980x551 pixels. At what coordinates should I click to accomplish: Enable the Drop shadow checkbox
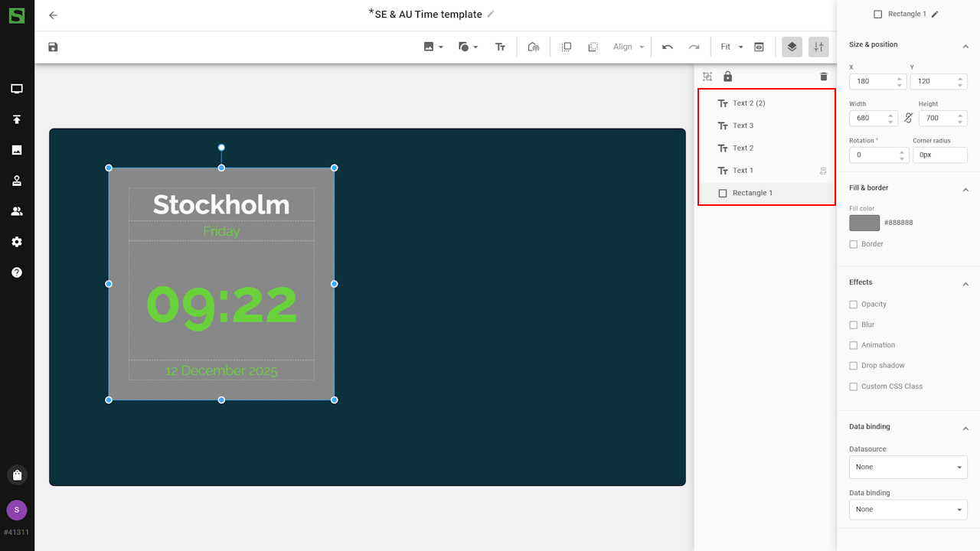[x=854, y=366]
